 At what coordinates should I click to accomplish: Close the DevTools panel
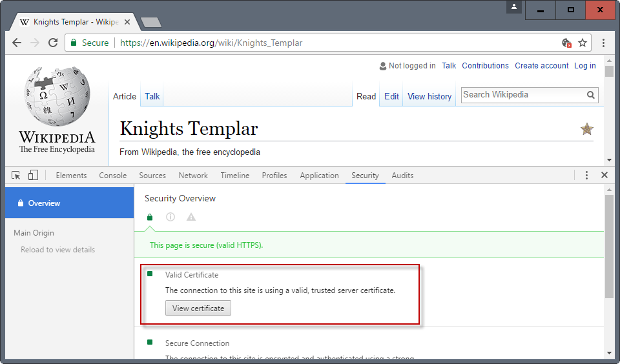604,175
